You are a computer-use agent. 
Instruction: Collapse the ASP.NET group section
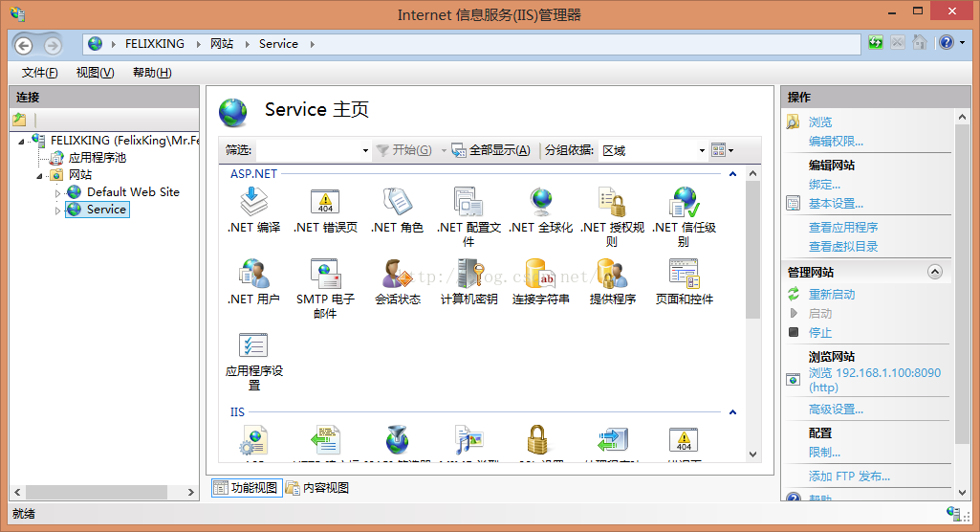click(732, 174)
